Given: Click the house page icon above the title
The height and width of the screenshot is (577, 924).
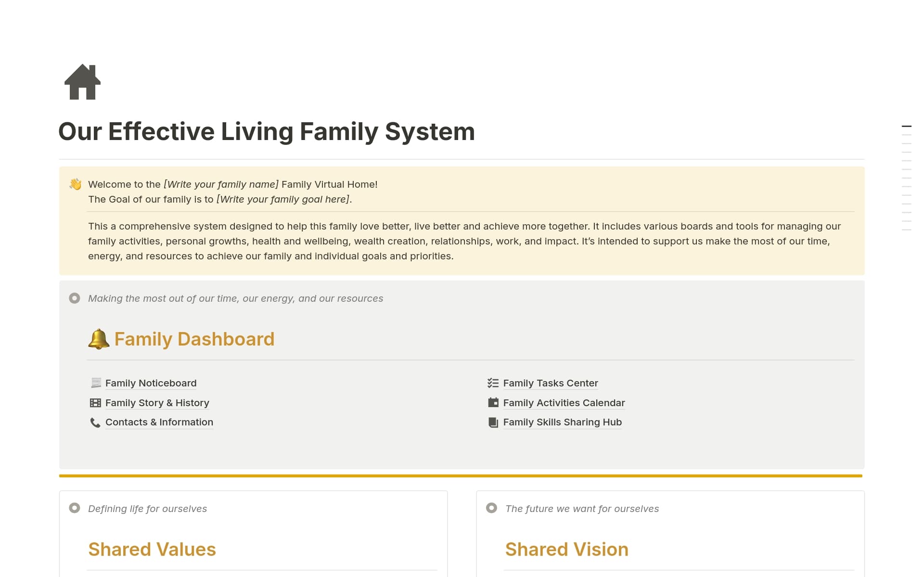Looking at the screenshot, I should coord(82,82).
